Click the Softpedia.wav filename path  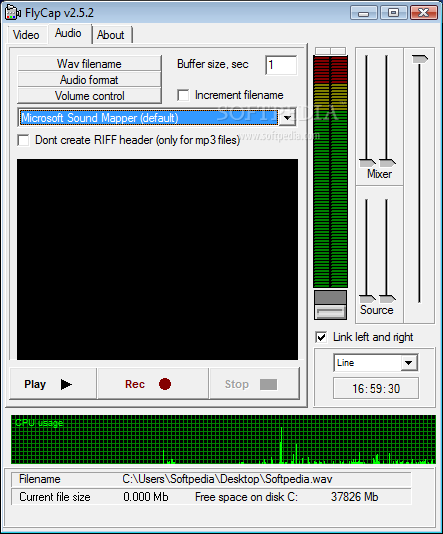[x=227, y=479]
